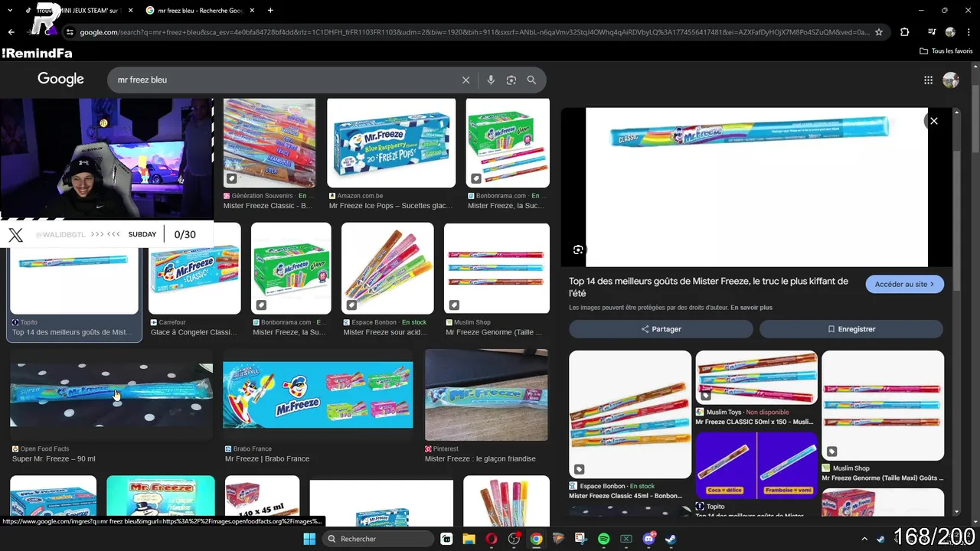Click the Google logo
Viewport: 980px width, 551px height.
[60, 80]
